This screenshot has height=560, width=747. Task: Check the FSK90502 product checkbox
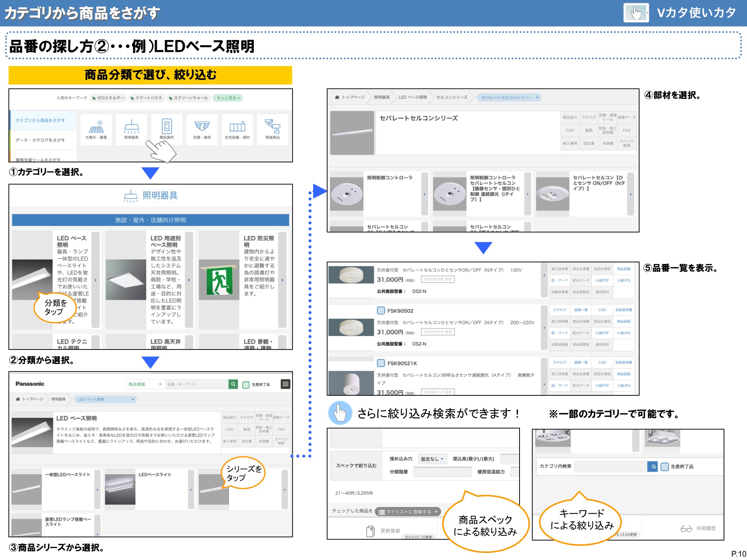[381, 310]
